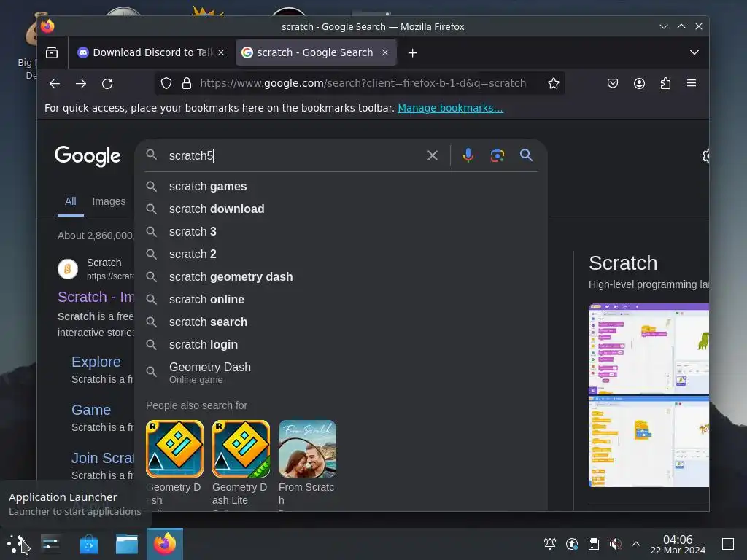This screenshot has width=747, height=560.
Task: Switch to Download Discord tab
Action: pyautogui.click(x=150, y=52)
